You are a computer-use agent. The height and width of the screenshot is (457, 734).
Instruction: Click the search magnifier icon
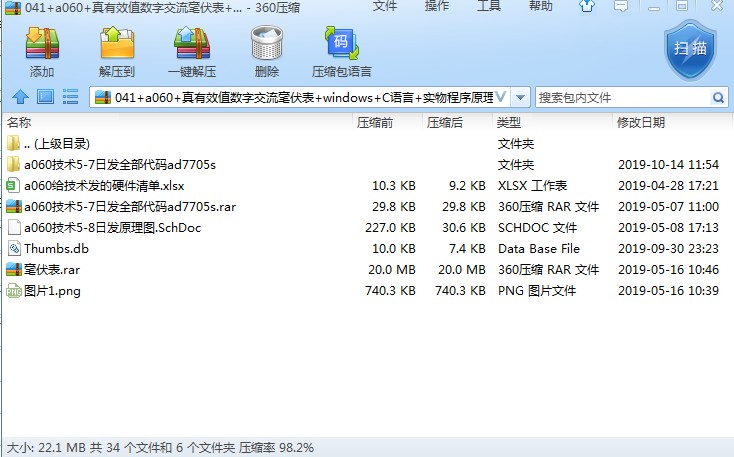718,97
